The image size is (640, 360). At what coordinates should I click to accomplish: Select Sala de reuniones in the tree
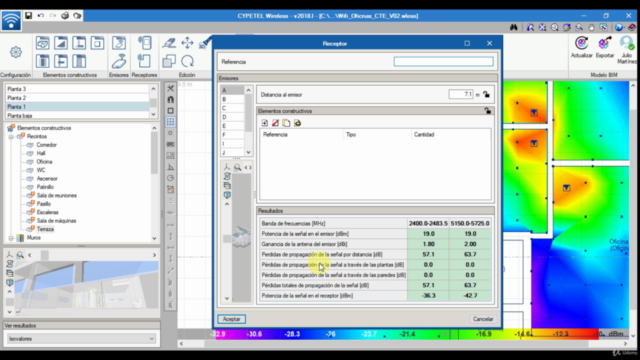[57, 196]
